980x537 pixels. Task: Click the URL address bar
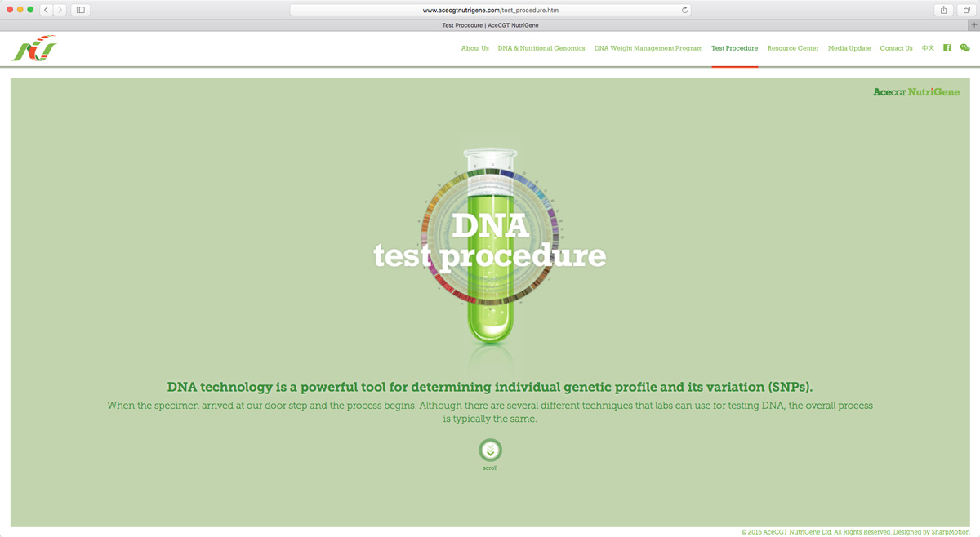(490, 10)
